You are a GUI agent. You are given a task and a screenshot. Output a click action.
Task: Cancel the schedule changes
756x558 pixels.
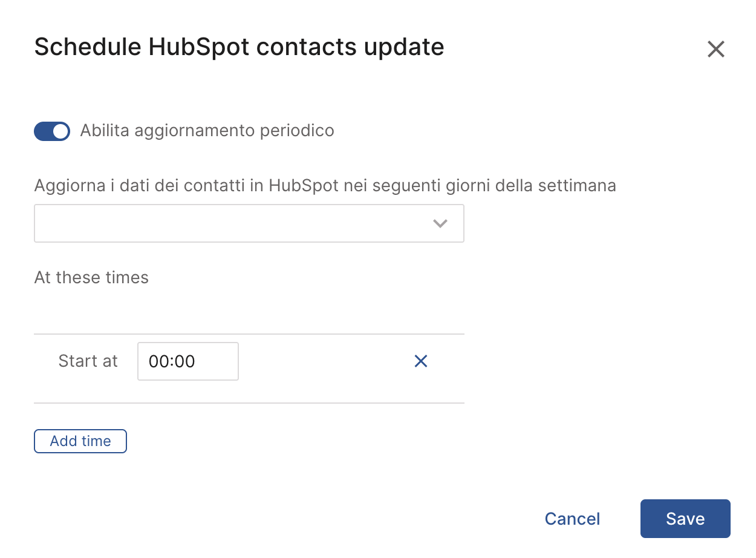(x=572, y=519)
